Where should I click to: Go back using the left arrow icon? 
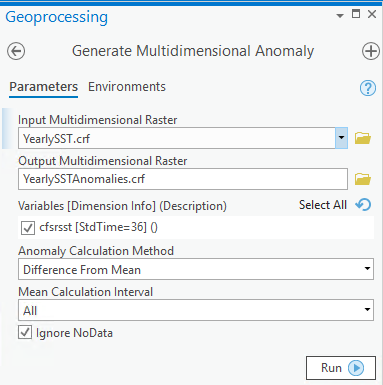pos(16,51)
